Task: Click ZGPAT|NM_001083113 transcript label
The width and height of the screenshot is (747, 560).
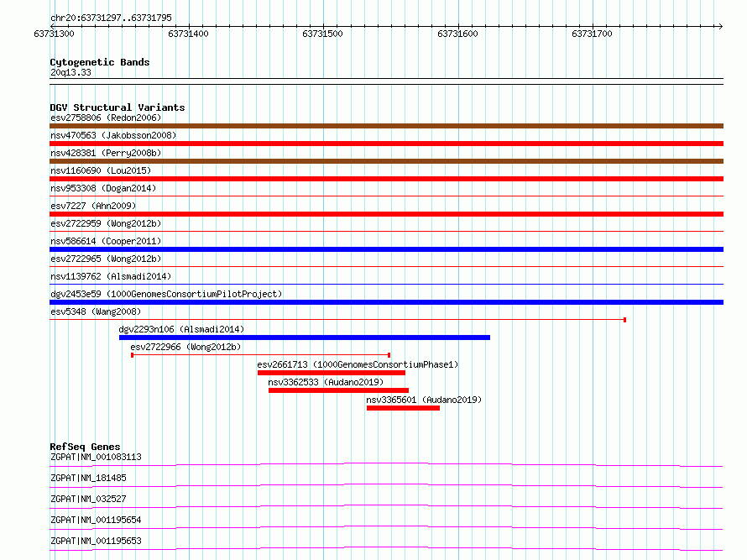Action: 97,457
